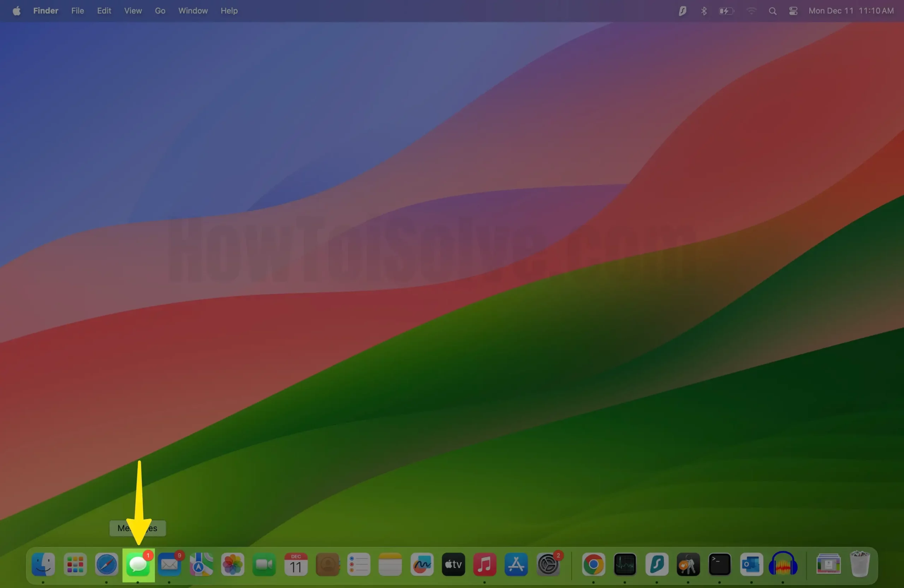Open Terminal app in the Dock

point(719,564)
